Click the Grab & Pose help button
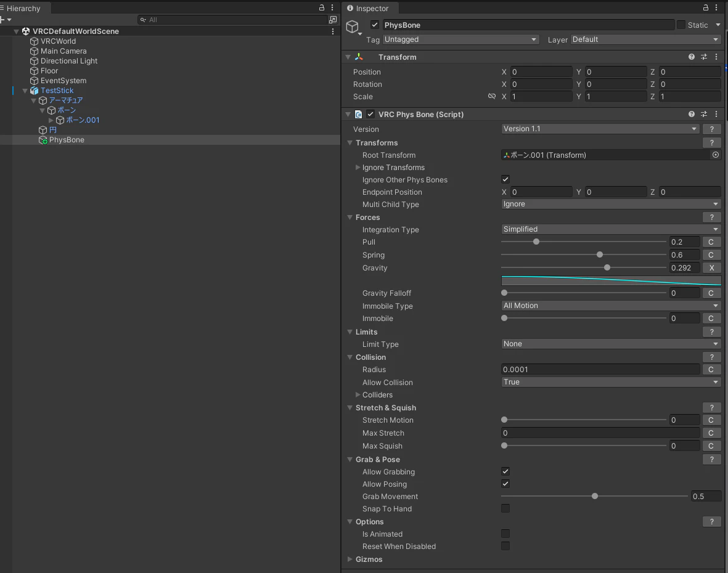This screenshot has width=728, height=573. (711, 460)
